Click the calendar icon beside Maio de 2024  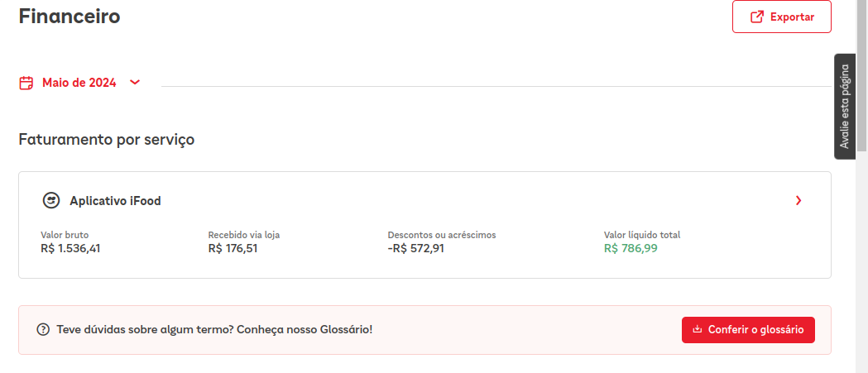[26, 83]
